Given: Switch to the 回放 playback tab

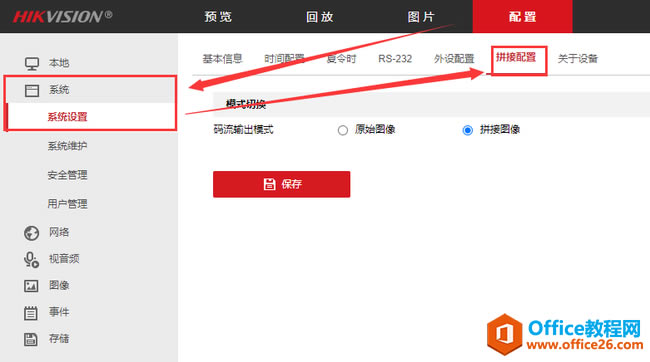Looking at the screenshot, I should (320, 17).
